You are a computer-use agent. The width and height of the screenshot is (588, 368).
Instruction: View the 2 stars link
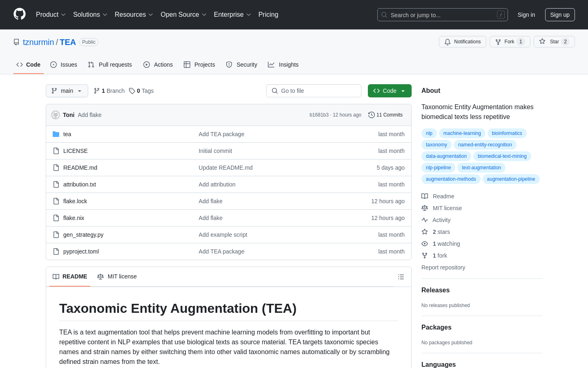[x=436, y=232]
